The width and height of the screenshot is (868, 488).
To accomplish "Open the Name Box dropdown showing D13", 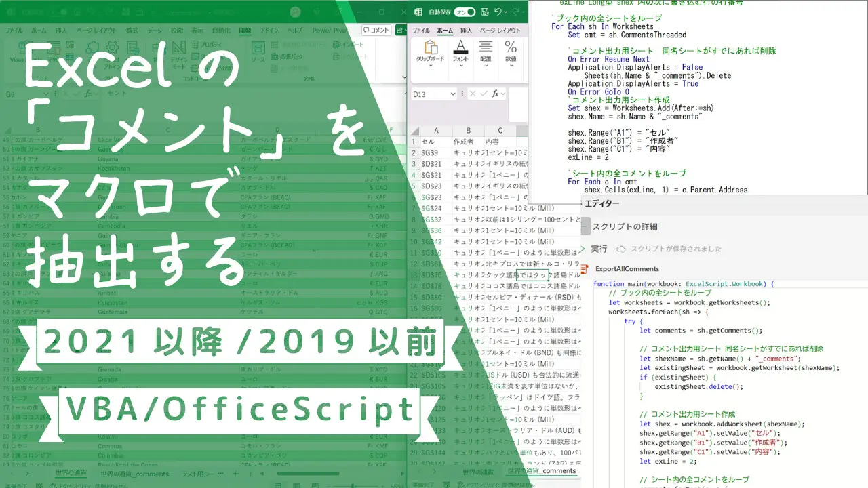I will click(453, 94).
